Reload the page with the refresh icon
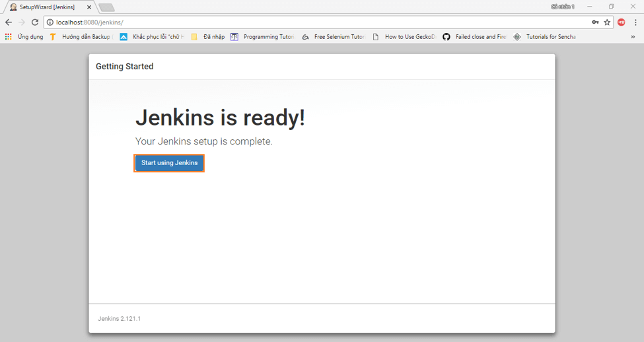This screenshot has width=644, height=342. (35, 22)
